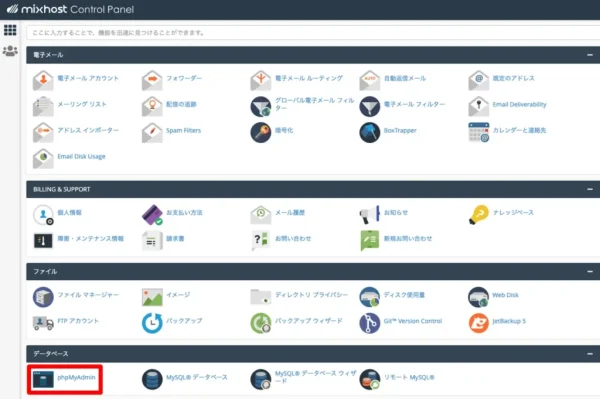Click the Email Filters icon (電子メール フィルター)

[x=370, y=106]
